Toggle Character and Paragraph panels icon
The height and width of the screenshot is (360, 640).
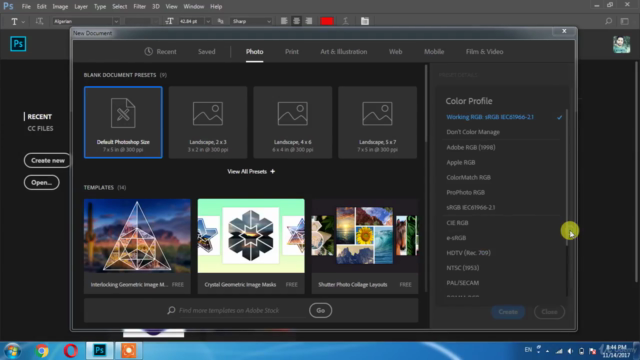click(x=365, y=21)
